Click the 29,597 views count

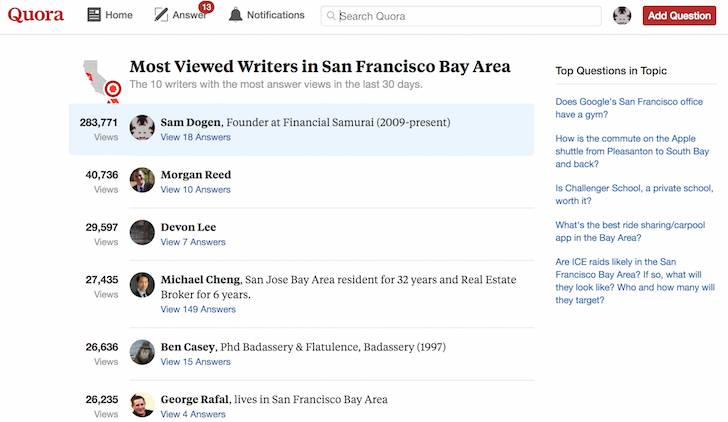102,227
